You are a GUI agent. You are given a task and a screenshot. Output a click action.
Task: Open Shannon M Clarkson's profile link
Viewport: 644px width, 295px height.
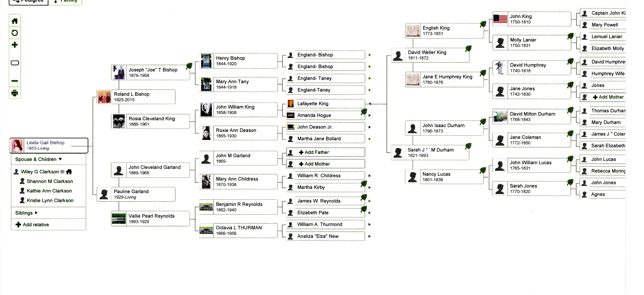[x=50, y=181]
